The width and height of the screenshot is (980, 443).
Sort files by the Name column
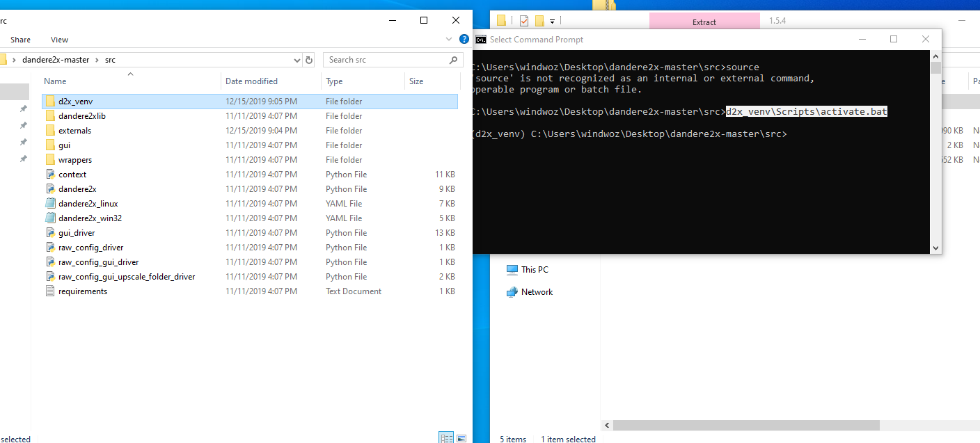[55, 81]
